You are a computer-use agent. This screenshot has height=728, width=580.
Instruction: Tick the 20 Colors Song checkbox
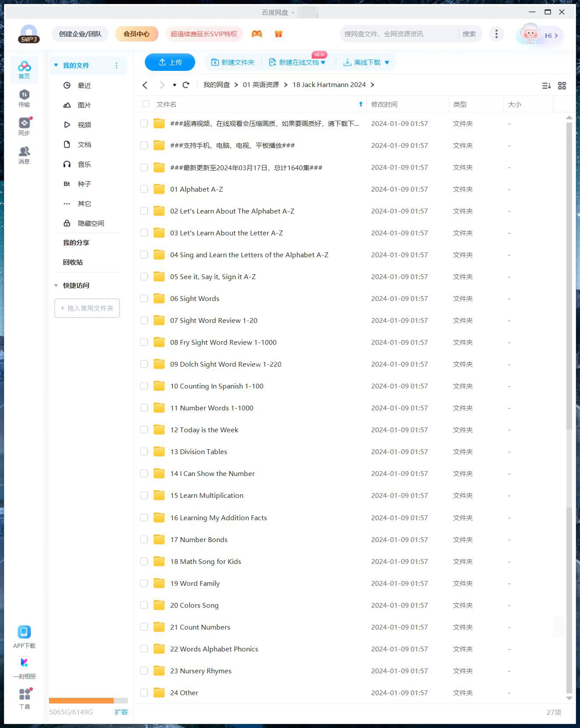(144, 605)
